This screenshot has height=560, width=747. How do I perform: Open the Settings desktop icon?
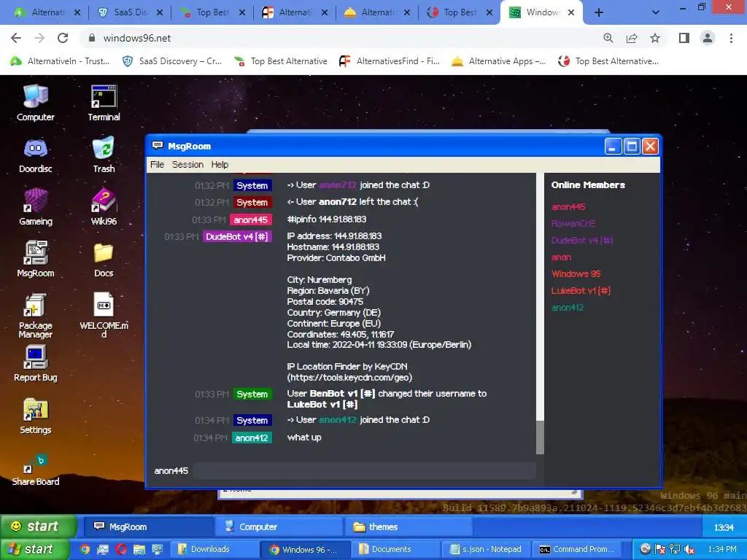(35, 416)
